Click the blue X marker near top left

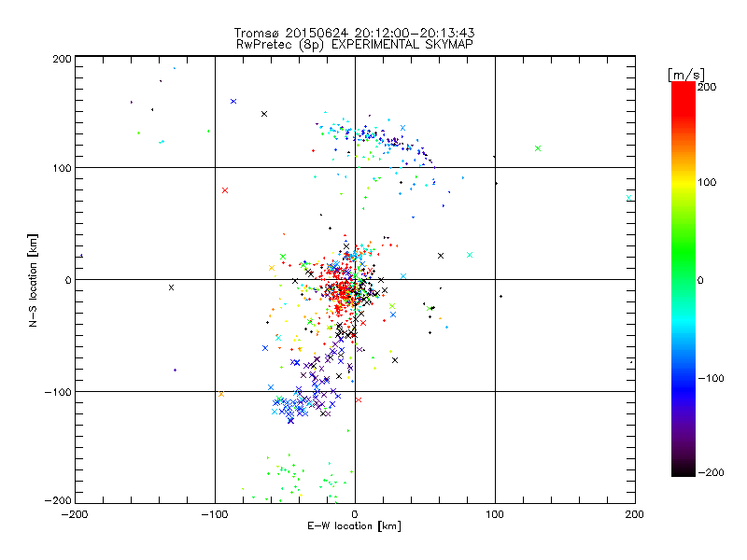point(233,101)
